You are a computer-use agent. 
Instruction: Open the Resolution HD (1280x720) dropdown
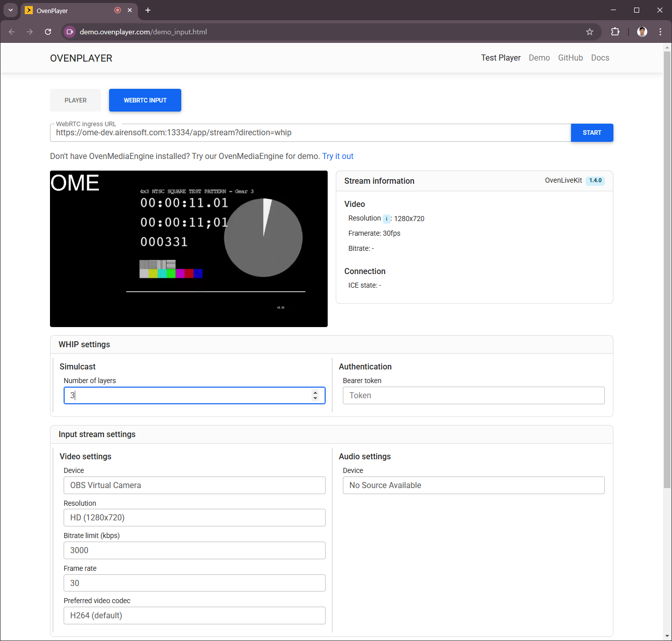tap(194, 517)
